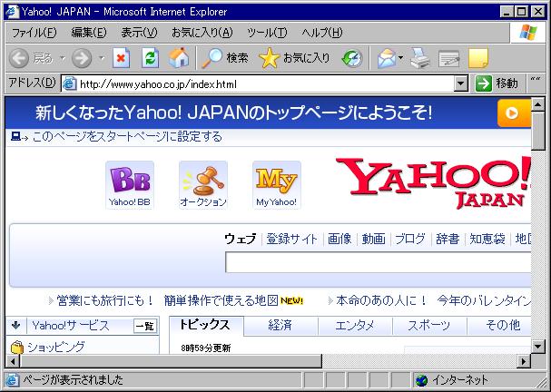This screenshot has height=392, width=551.
Task: Select 辞書 search category link
Action: [x=448, y=240]
